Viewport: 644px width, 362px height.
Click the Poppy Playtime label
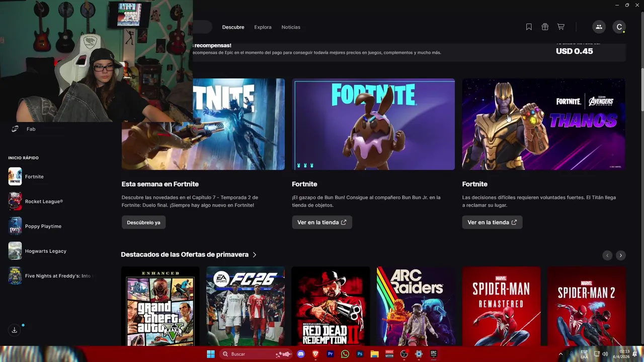[43, 226]
